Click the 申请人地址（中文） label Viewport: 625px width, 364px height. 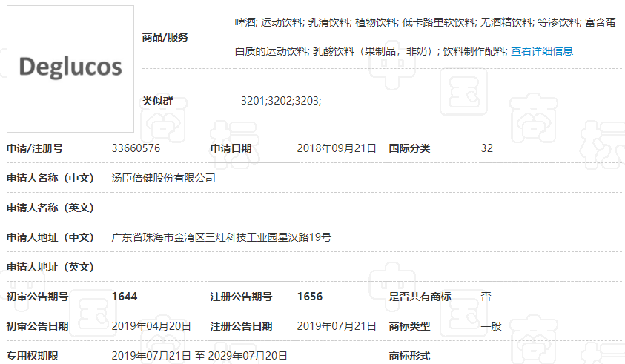click(50, 237)
